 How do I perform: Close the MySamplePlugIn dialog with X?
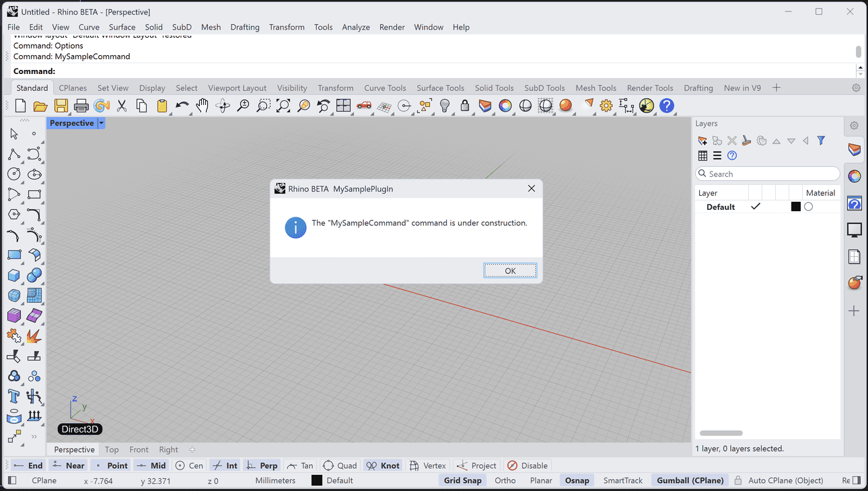(532, 188)
